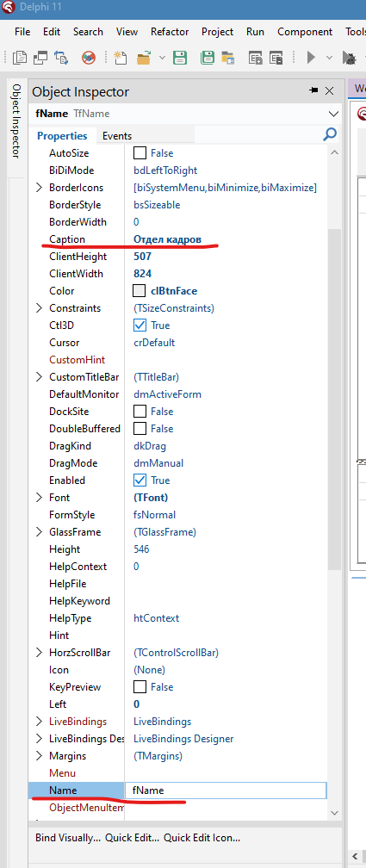
Task: Click the Bind Visually... link
Action: [x=68, y=838]
